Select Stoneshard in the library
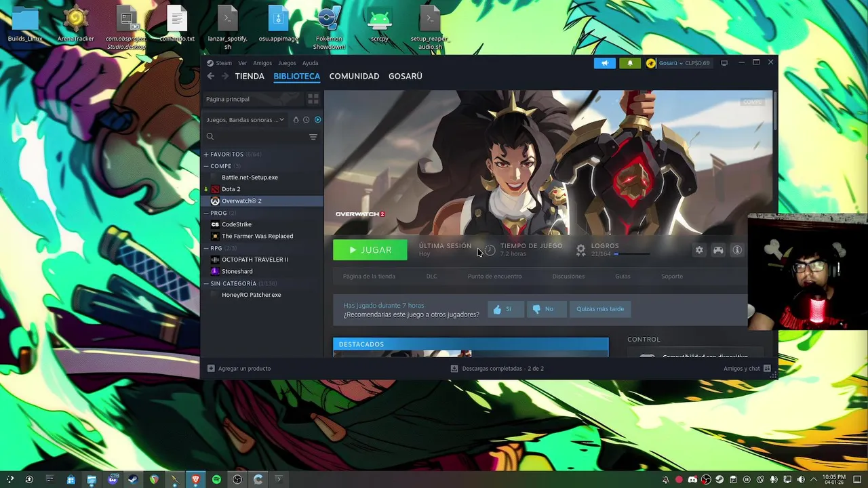This screenshot has width=868, height=488. point(262,271)
